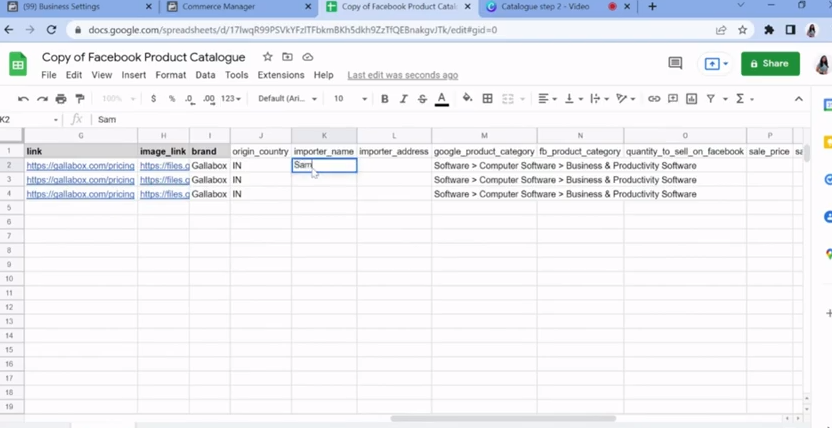Go back in browser
This screenshot has width=832, height=428.
pyautogui.click(x=9, y=30)
